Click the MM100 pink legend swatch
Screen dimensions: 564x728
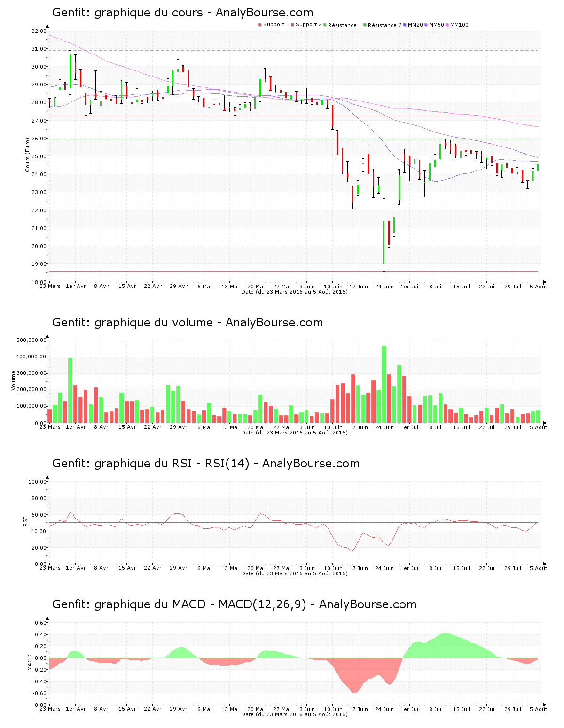(x=447, y=25)
